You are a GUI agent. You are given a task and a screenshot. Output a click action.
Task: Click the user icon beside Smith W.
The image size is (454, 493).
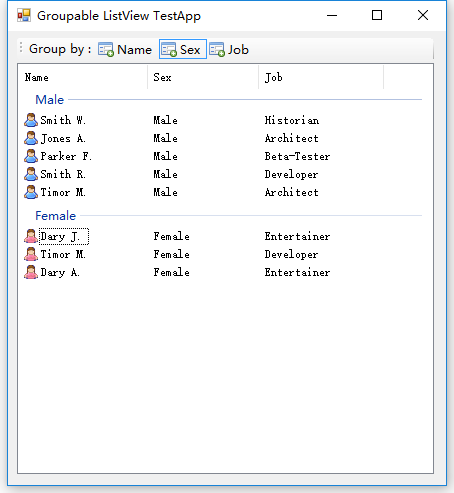click(31, 120)
